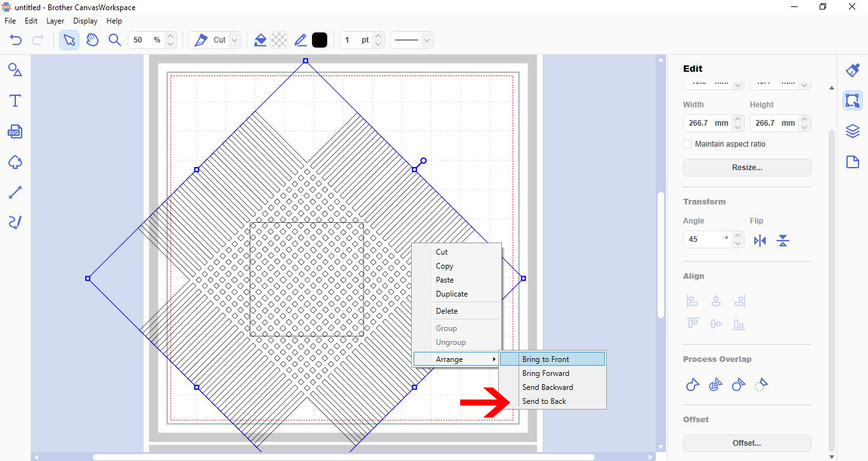Open the black line color swatch
The width and height of the screenshot is (868, 461).
tap(320, 40)
